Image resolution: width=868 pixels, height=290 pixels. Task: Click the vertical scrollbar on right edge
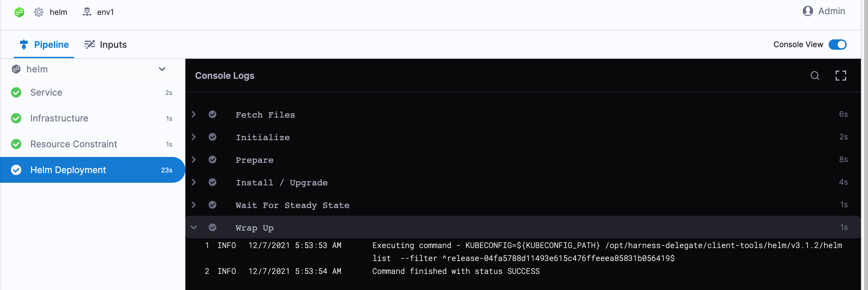[865, 145]
